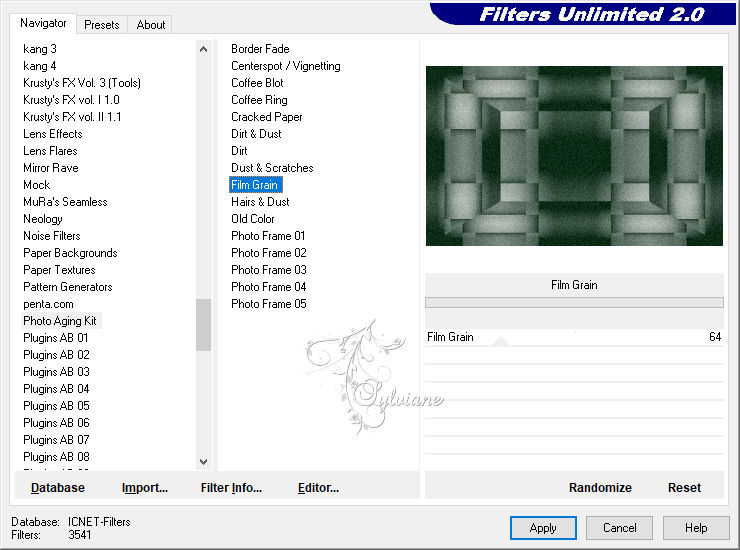Choose the Film Grain filter

tap(256, 185)
